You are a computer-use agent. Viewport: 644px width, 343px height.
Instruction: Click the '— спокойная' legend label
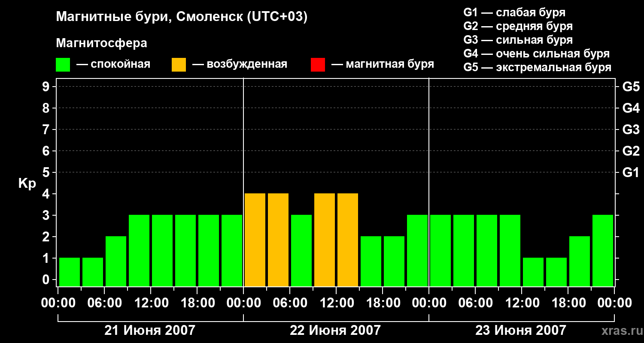coord(113,65)
